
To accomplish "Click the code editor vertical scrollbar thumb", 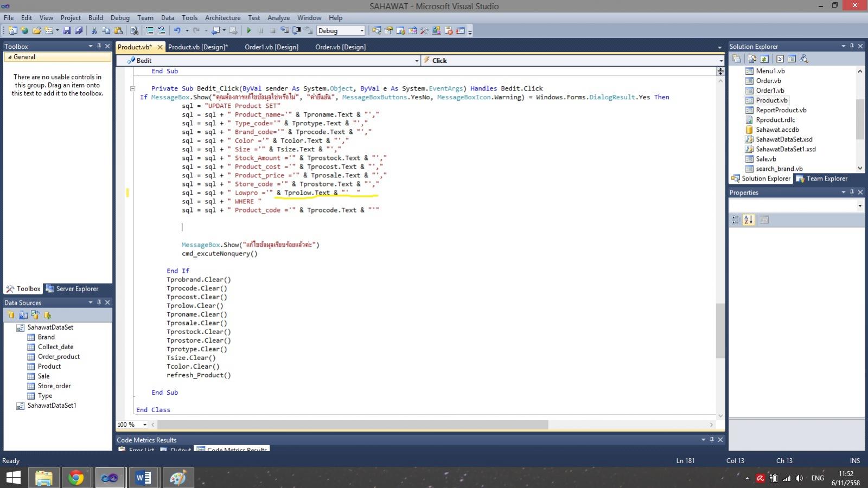I will click(x=720, y=331).
